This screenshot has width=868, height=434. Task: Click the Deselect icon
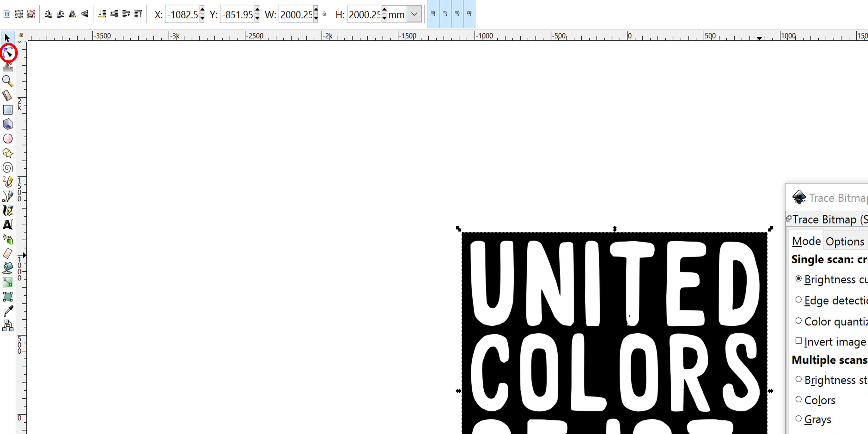[31, 14]
